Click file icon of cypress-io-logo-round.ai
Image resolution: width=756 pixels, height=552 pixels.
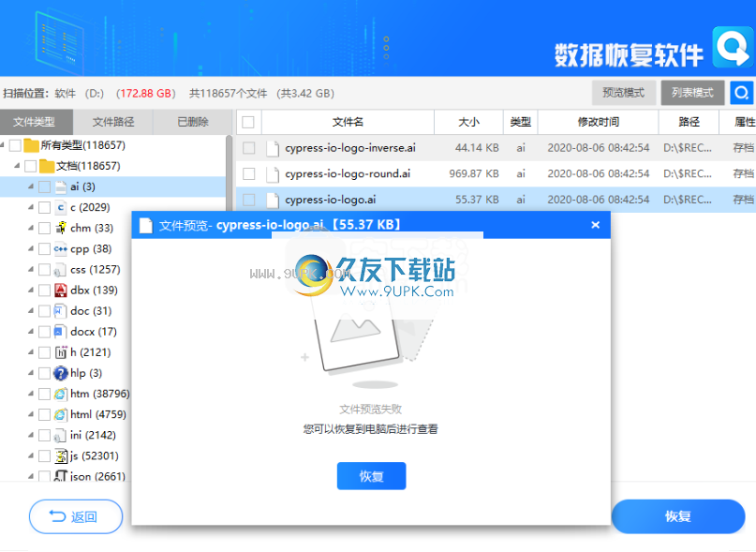(273, 174)
